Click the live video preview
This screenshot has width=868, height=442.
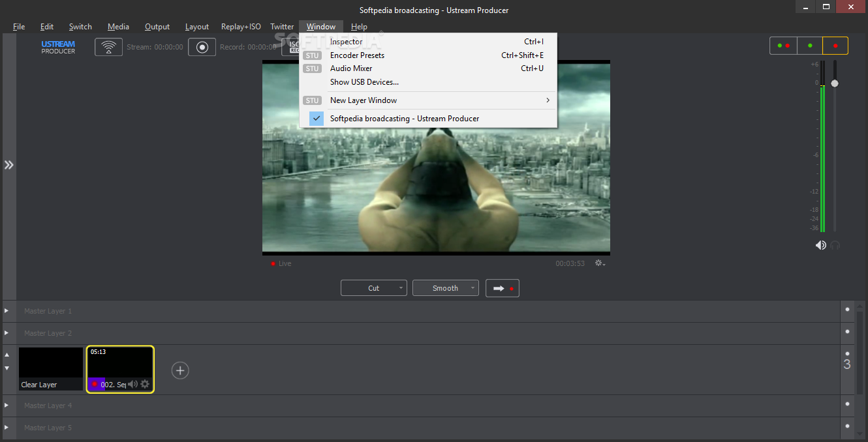436,157
